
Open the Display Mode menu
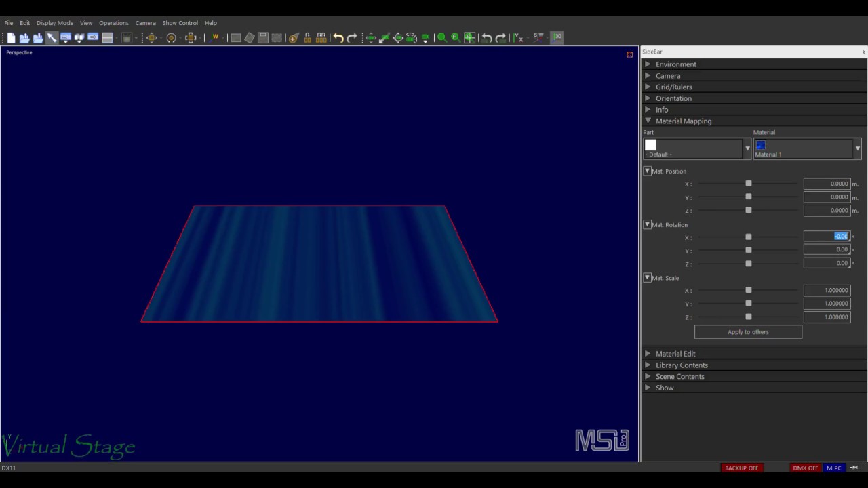55,23
